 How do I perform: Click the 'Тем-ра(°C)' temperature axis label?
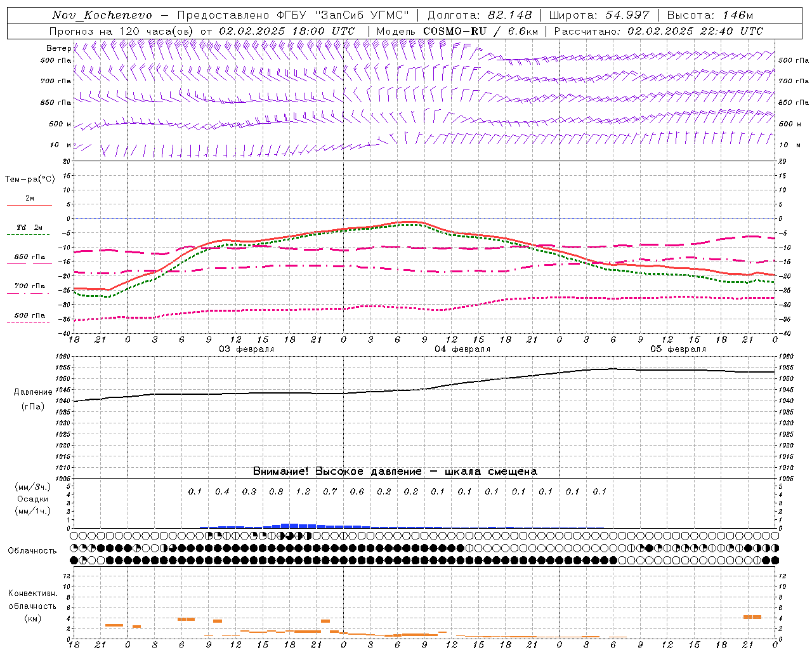point(30,180)
